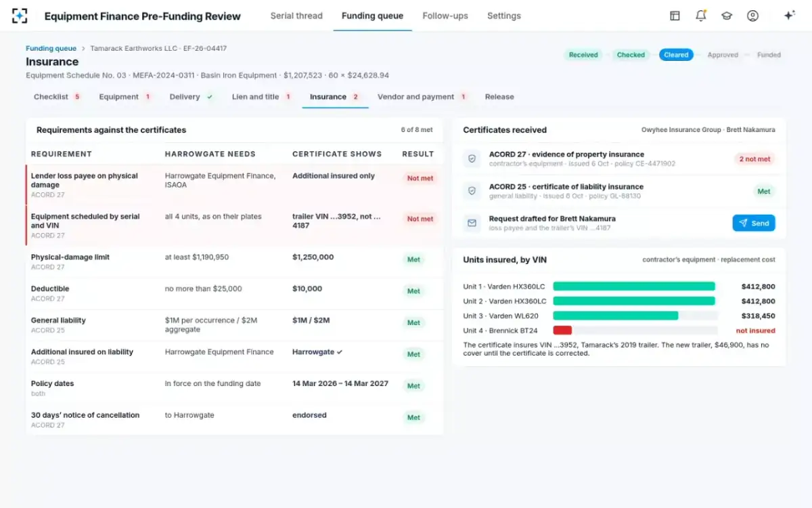This screenshot has height=508, width=812.
Task: Open the Release tab
Action: tap(499, 97)
